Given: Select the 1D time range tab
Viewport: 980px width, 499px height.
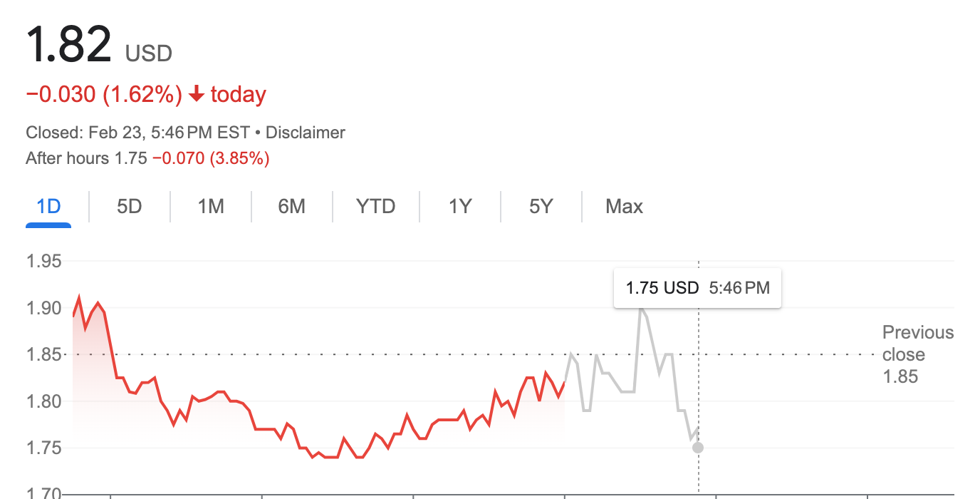Looking at the screenshot, I should [x=48, y=207].
